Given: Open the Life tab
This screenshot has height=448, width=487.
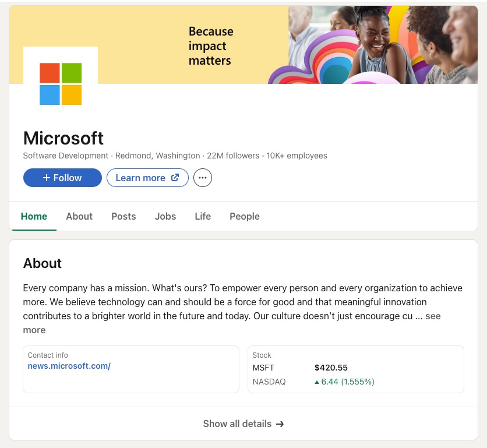Looking at the screenshot, I should pyautogui.click(x=203, y=216).
